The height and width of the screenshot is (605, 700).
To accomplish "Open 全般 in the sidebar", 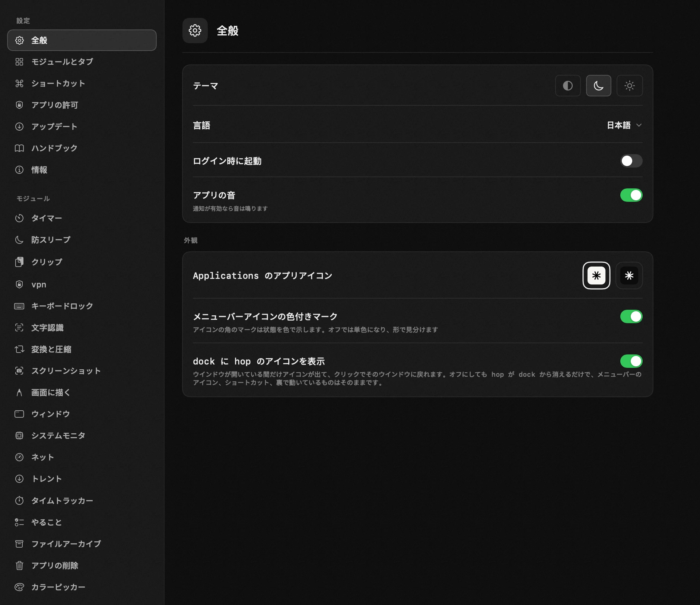I will click(82, 40).
